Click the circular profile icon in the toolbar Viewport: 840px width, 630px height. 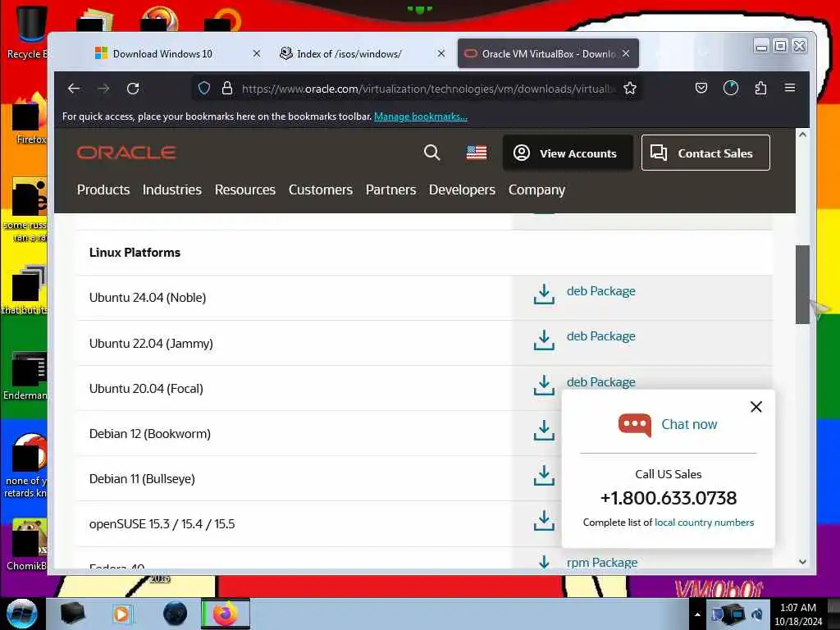click(731, 88)
